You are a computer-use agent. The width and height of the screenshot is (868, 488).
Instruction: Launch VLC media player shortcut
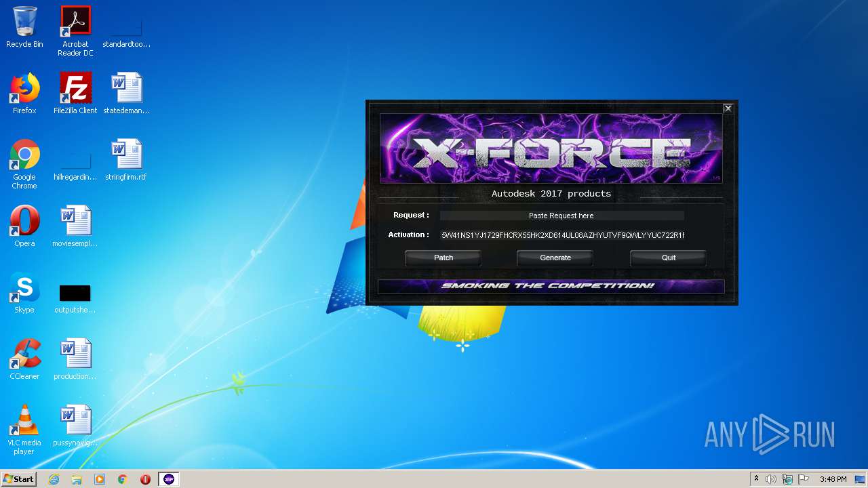[x=24, y=430]
